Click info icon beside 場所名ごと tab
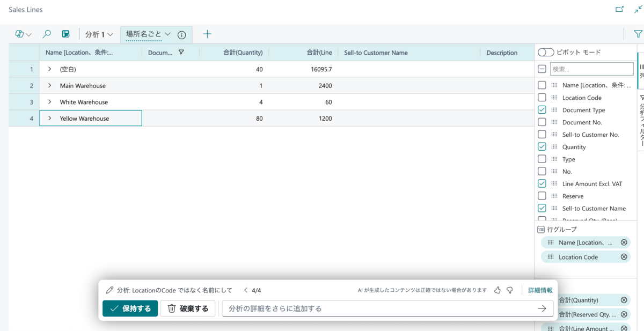Viewport: 644px width, 331px height. (182, 35)
